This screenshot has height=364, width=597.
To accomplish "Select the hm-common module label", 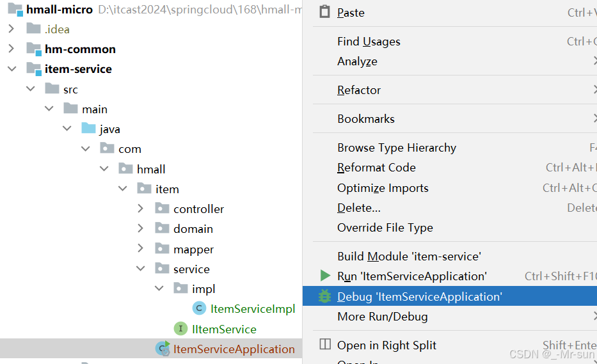I will click(x=80, y=49).
